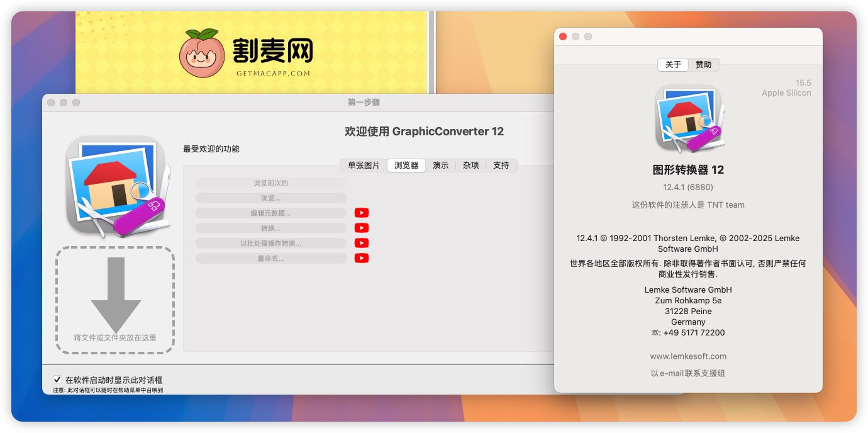Switch to the 单张图片 tab
The height and width of the screenshot is (433, 868).
pos(364,166)
